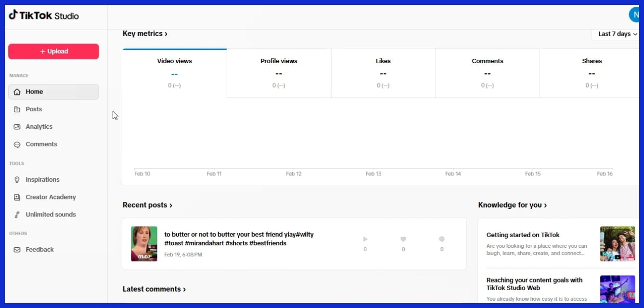Select the Profile views metric tab

click(x=279, y=73)
